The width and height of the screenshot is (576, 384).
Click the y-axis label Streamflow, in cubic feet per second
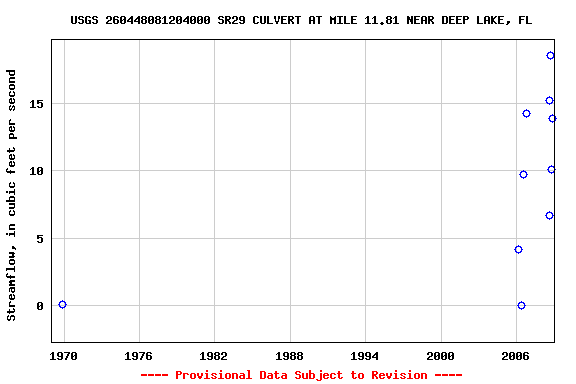coord(11,195)
